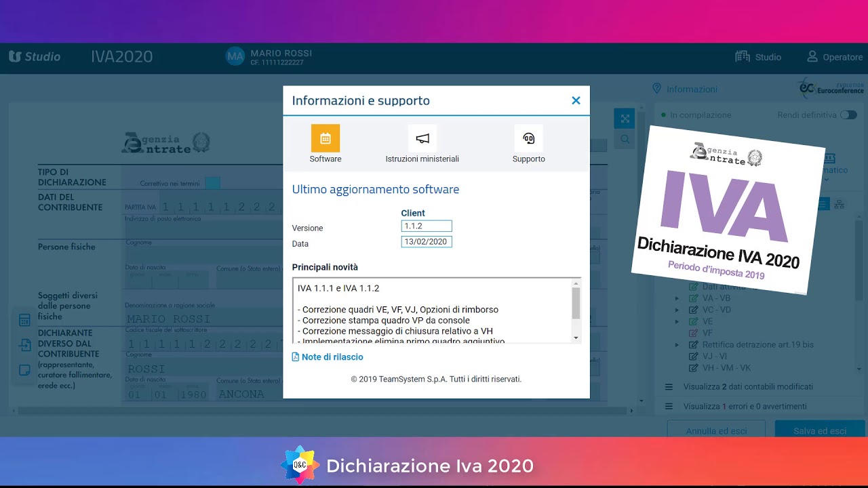Open the VJ - VI quadro
Screen dimensions: 868x488
[715, 357]
